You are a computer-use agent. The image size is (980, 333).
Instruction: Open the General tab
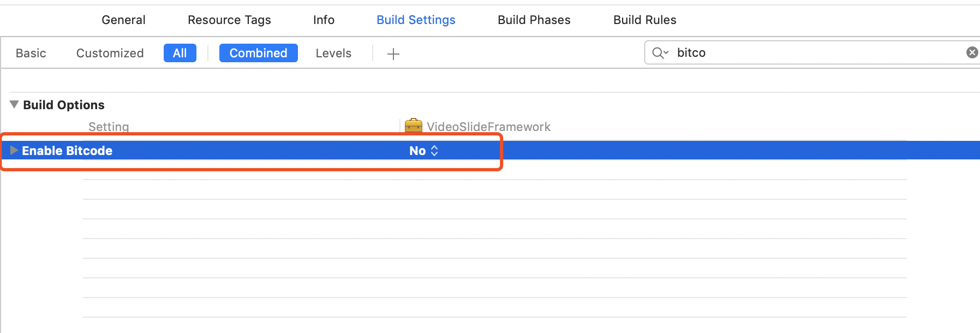123,20
